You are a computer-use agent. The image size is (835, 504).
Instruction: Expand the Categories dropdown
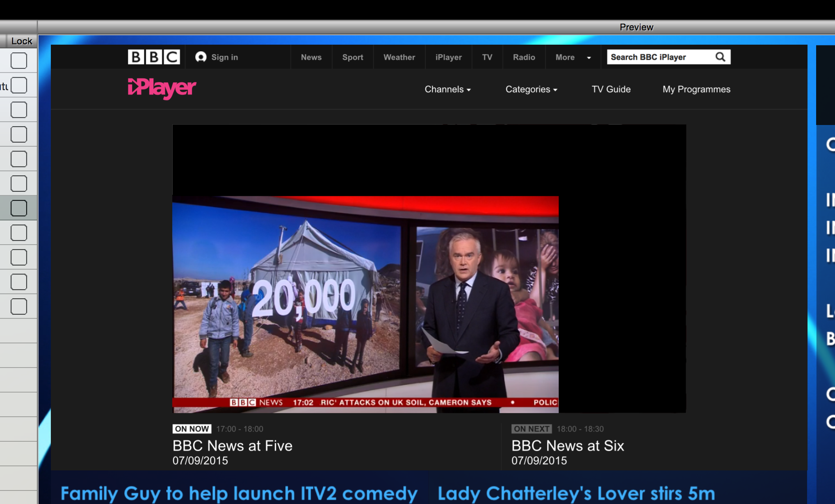coord(531,89)
